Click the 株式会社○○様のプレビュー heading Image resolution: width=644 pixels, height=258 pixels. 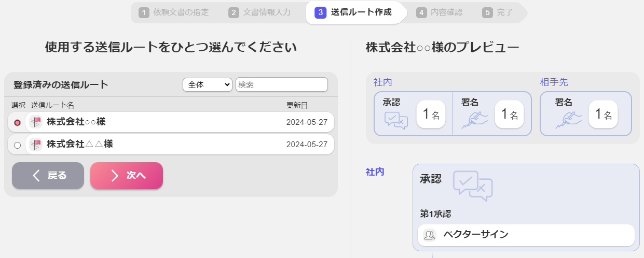coord(442,47)
